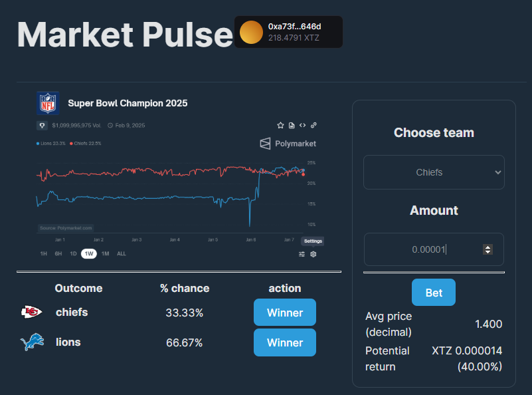This screenshot has width=532, height=395.
Task: Open the embed code icon
Action: pos(302,125)
